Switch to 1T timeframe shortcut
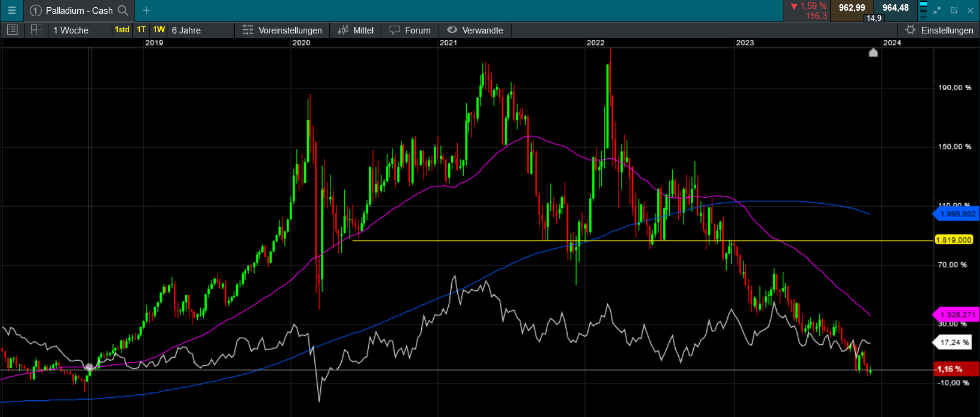This screenshot has width=980, height=417. [x=141, y=30]
